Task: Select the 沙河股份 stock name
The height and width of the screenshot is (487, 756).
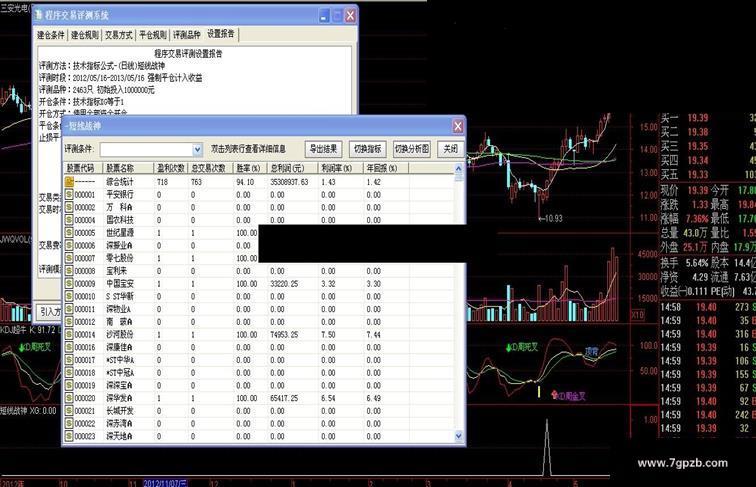Action: pyautogui.click(x=120, y=334)
